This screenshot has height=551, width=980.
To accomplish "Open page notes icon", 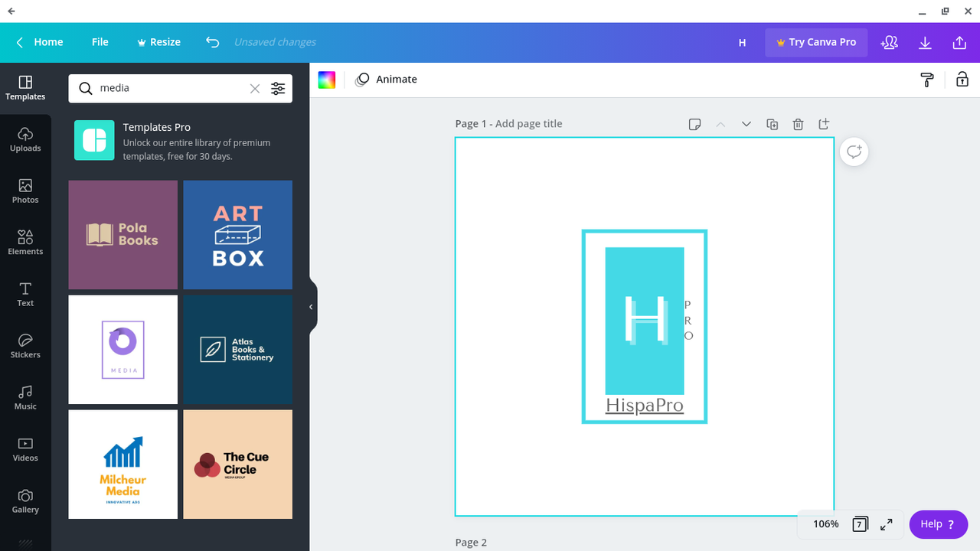I will pyautogui.click(x=694, y=124).
